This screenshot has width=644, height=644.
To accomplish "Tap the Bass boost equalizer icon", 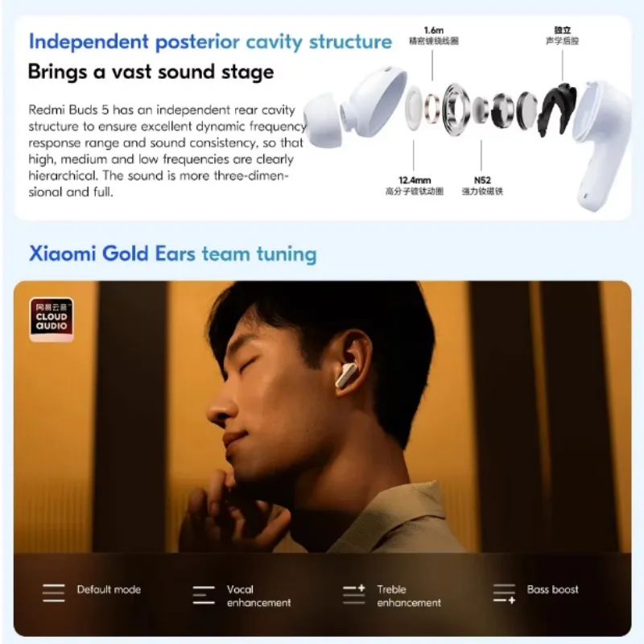I will pos(504,594).
